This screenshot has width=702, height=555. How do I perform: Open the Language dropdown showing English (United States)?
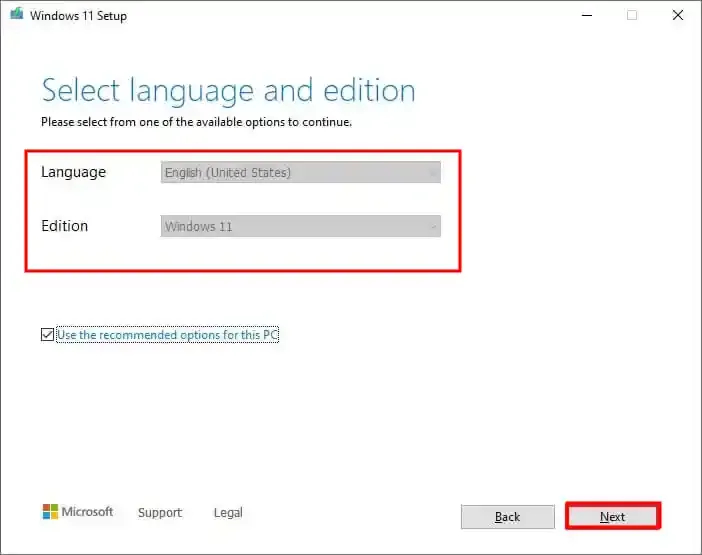pos(300,172)
